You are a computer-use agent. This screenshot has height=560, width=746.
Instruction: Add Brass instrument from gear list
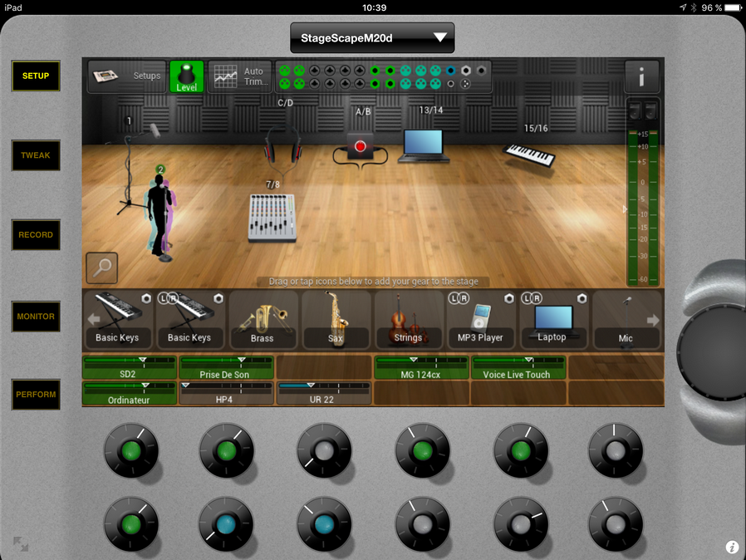tap(263, 319)
